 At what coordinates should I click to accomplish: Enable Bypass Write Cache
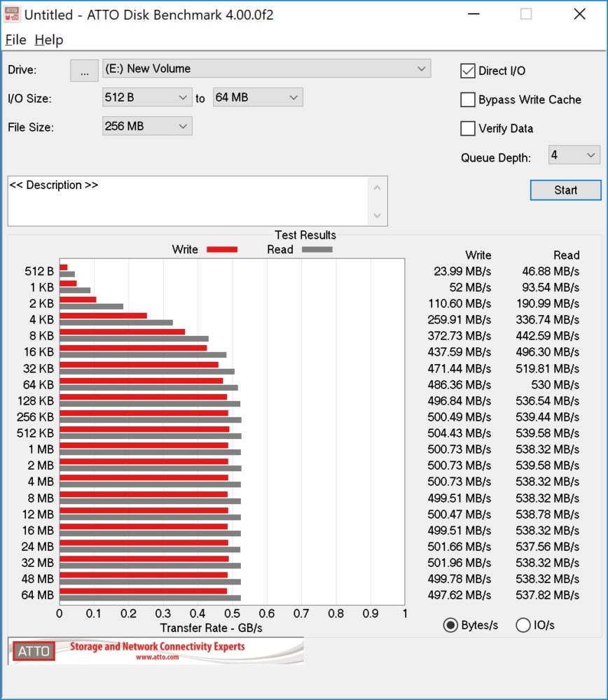pos(468,99)
